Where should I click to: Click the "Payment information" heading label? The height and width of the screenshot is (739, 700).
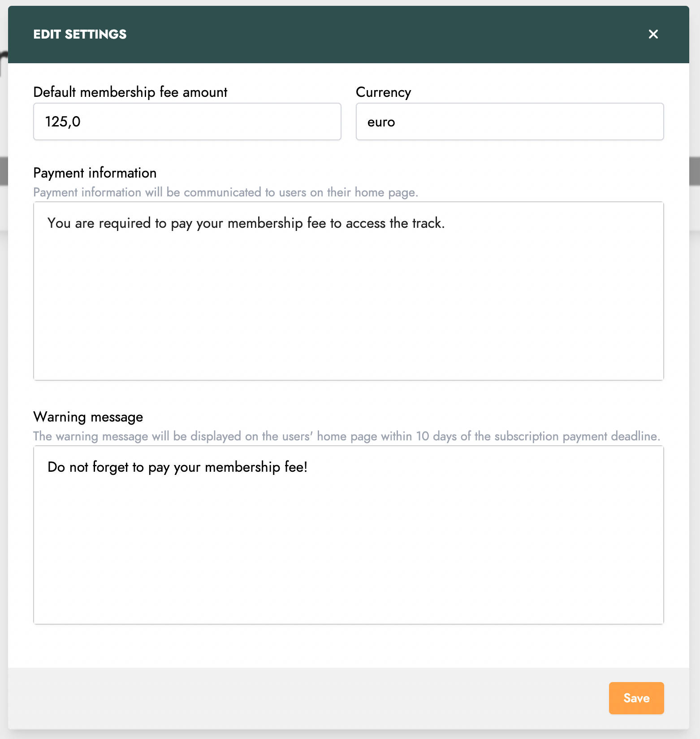tap(95, 173)
